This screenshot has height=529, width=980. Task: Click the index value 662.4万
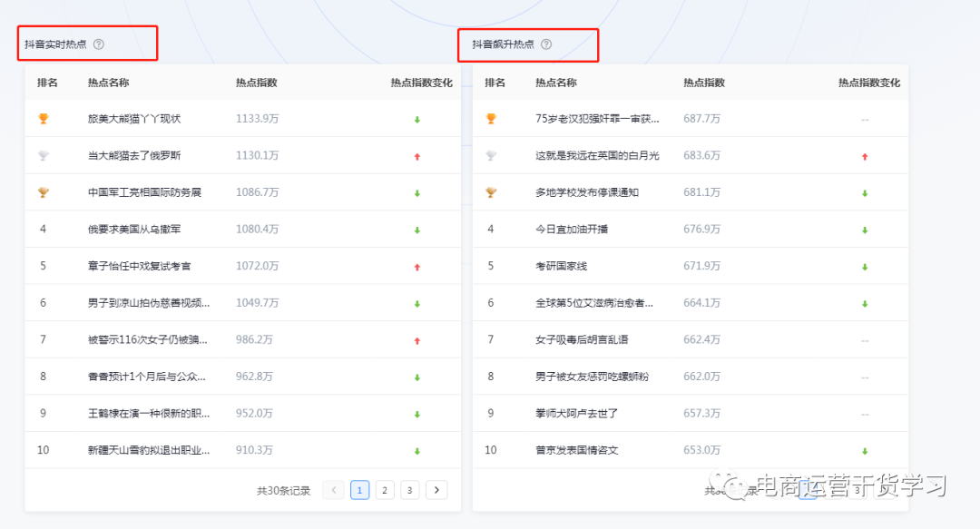pos(701,340)
